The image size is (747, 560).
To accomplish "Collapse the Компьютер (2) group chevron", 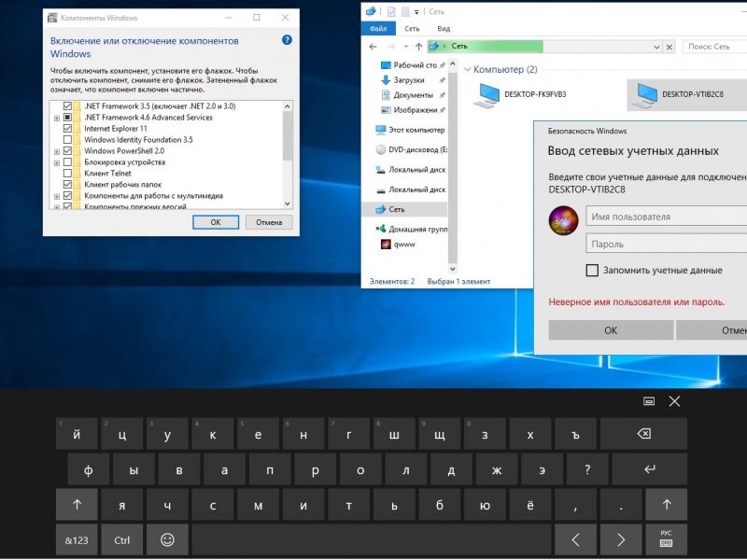I will click(468, 69).
